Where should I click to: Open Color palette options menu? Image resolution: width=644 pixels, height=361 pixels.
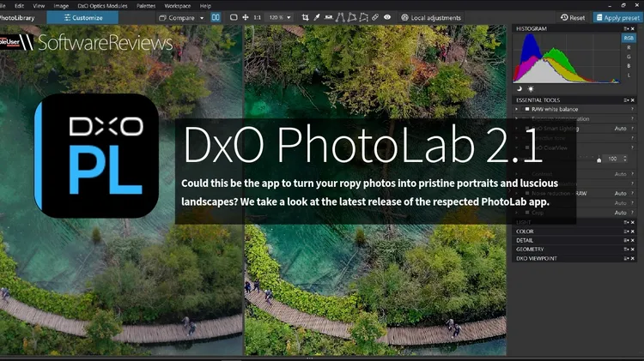click(626, 232)
